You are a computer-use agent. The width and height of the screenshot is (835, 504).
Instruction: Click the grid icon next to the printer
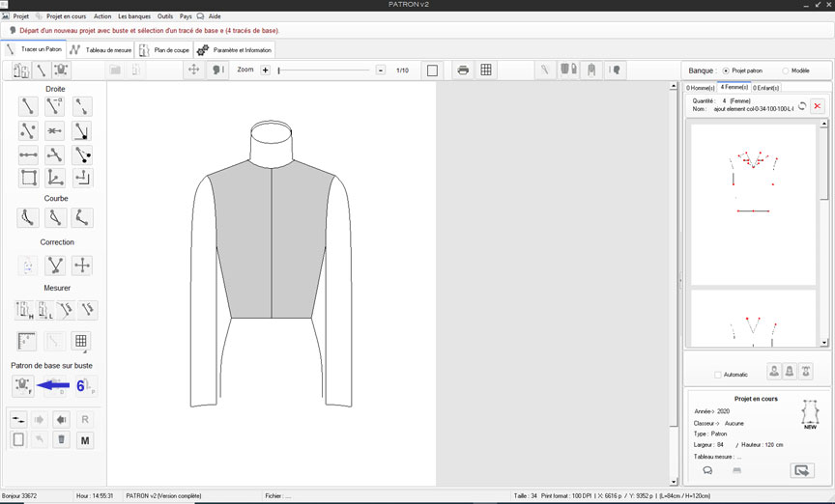pyautogui.click(x=486, y=70)
